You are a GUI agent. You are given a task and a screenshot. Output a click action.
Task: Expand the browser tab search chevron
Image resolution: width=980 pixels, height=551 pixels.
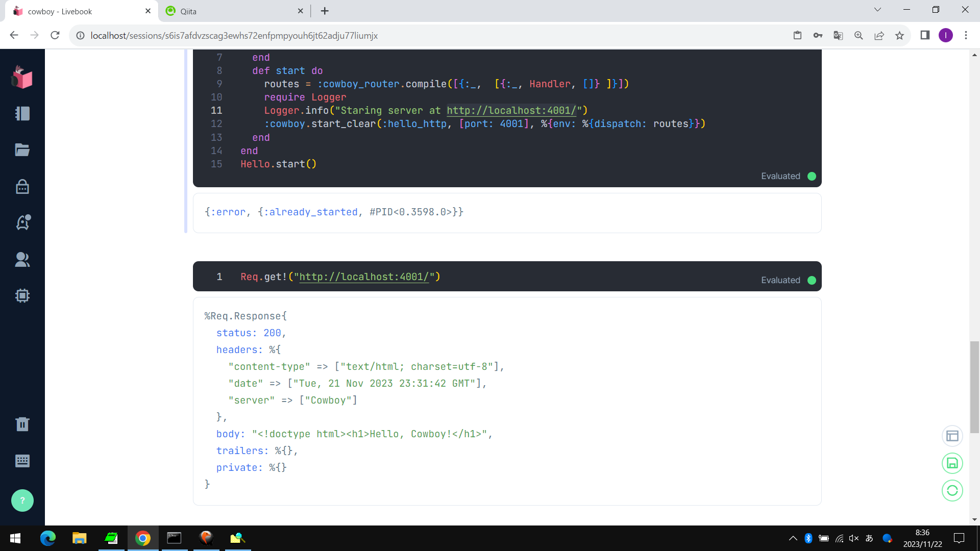click(x=877, y=10)
